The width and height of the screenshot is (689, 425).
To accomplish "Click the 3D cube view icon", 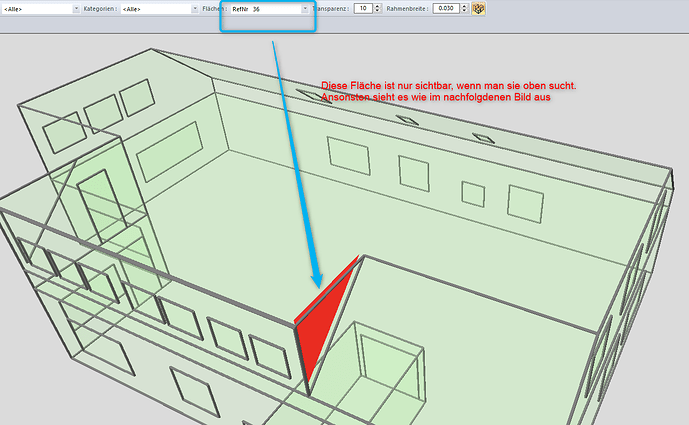I will click(479, 8).
